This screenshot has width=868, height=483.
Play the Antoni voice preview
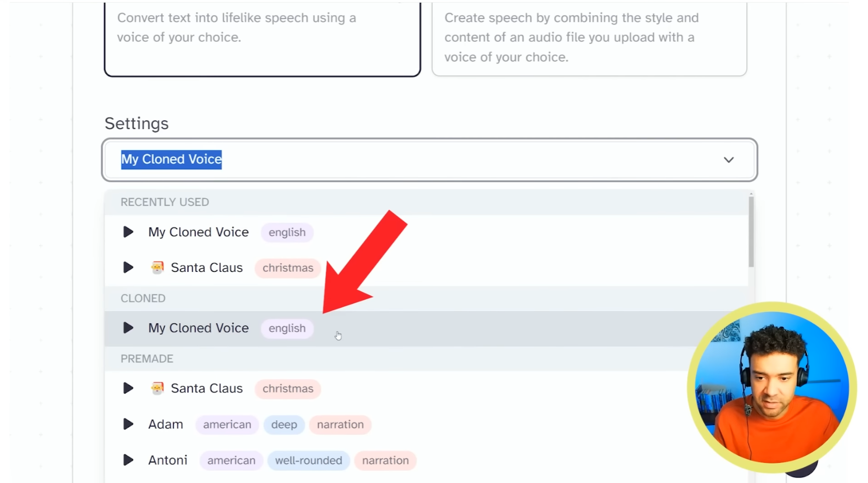pos(127,460)
